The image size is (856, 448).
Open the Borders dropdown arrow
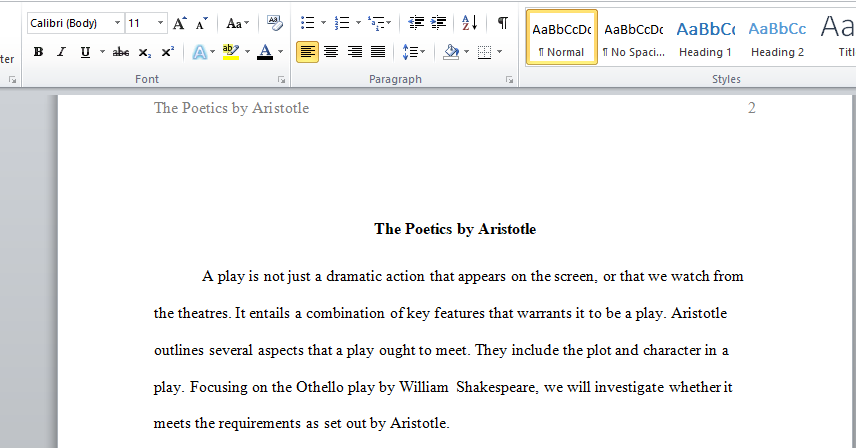[500, 52]
